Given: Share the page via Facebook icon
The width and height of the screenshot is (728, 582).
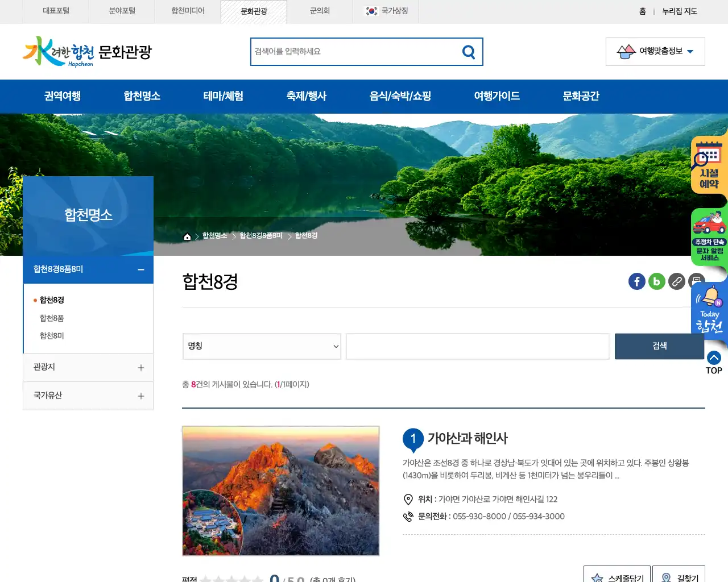Looking at the screenshot, I should coord(636,281).
